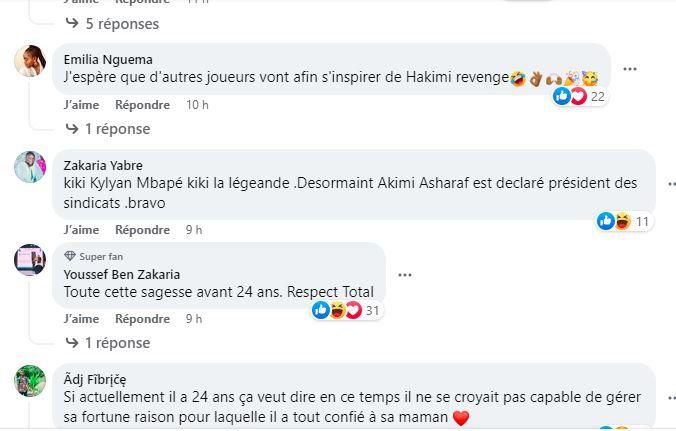Screen dimensions: 676x431
Task: Open Youssef Ben Zakaria's avatar
Action: 30,260
